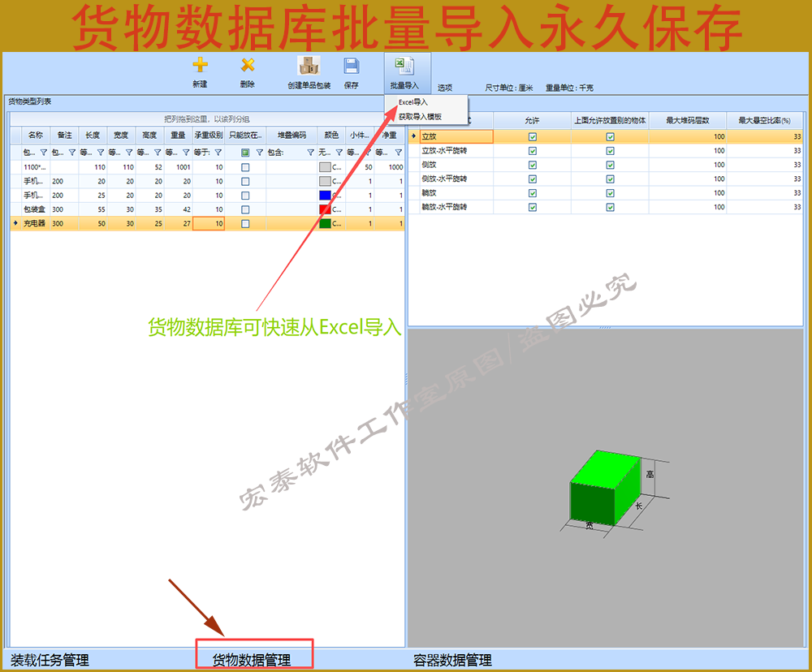
Task: Click the gray color swatch of the 1100 row
Action: pyautogui.click(x=326, y=167)
